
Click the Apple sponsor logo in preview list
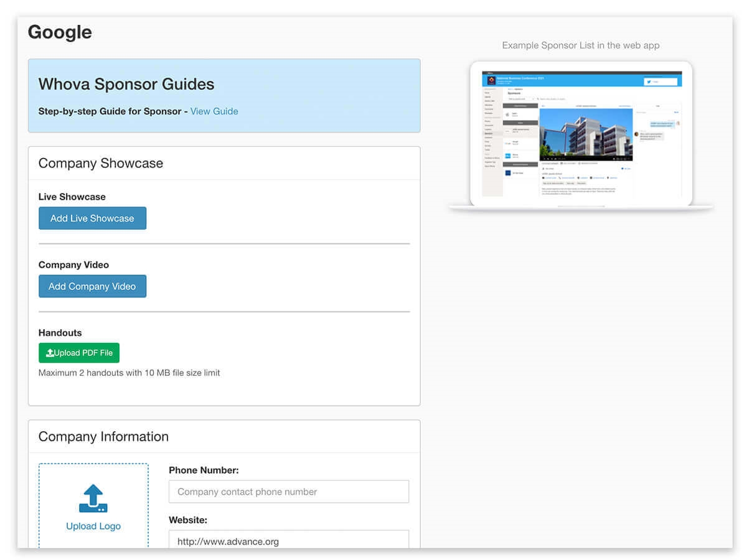507,114
